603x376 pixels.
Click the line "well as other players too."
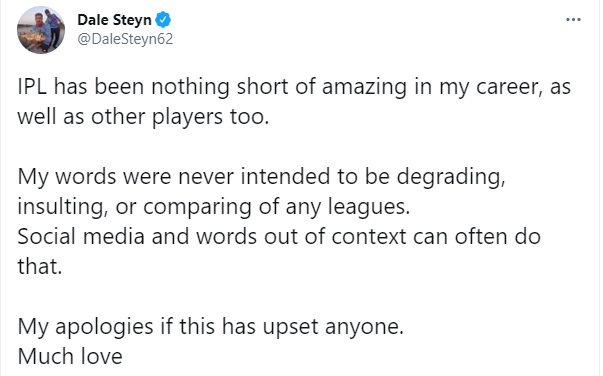pyautogui.click(x=143, y=117)
